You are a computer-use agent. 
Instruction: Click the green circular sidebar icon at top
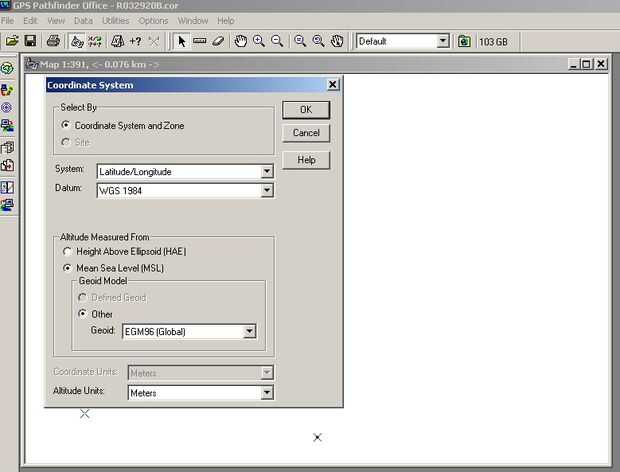(7, 68)
